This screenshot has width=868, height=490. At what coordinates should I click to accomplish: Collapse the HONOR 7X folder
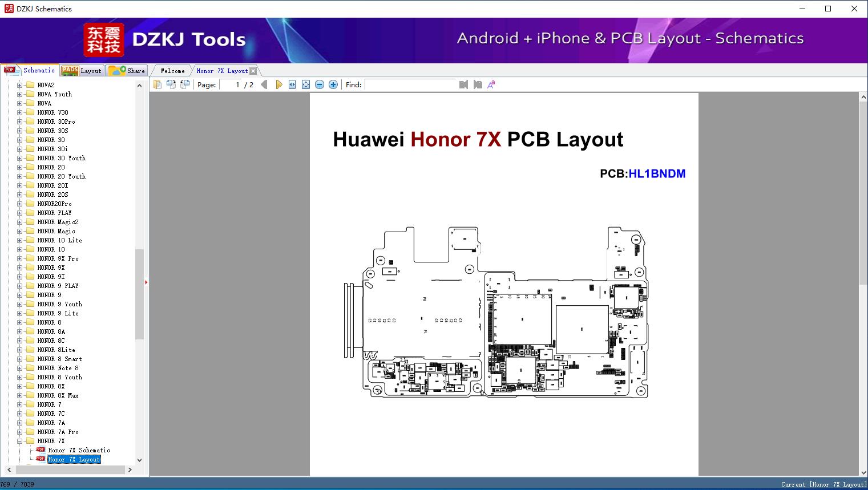19,441
